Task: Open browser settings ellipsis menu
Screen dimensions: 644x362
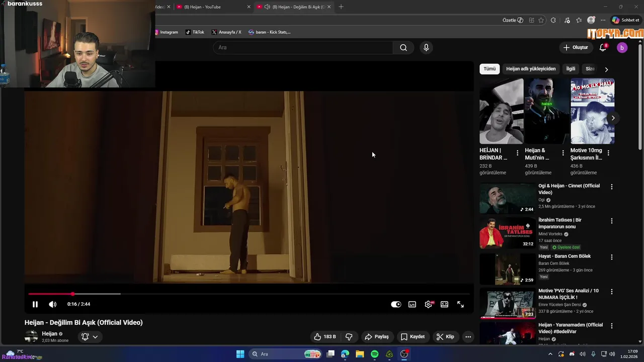Action: coord(603,20)
